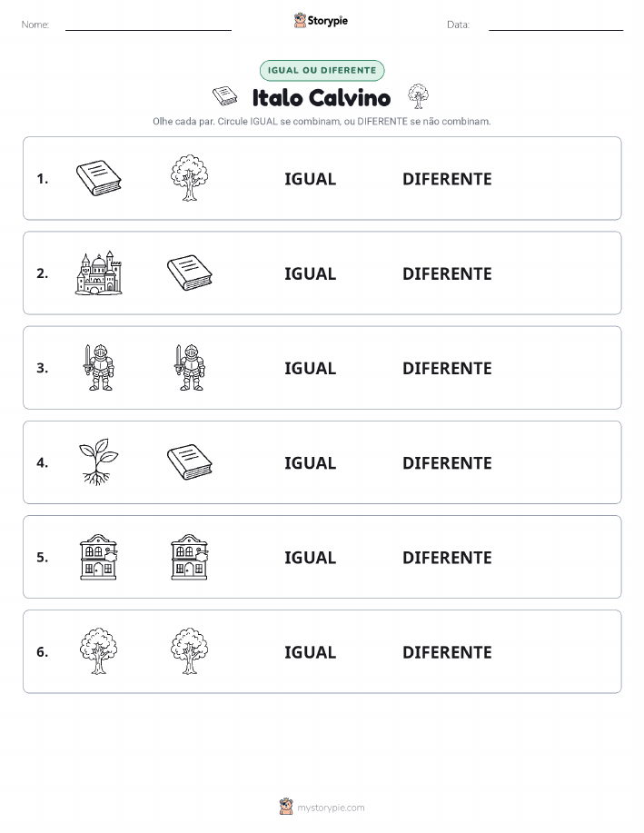The width and height of the screenshot is (644, 833).
Task: Click the Storypie logo at top
Action: (x=321, y=20)
